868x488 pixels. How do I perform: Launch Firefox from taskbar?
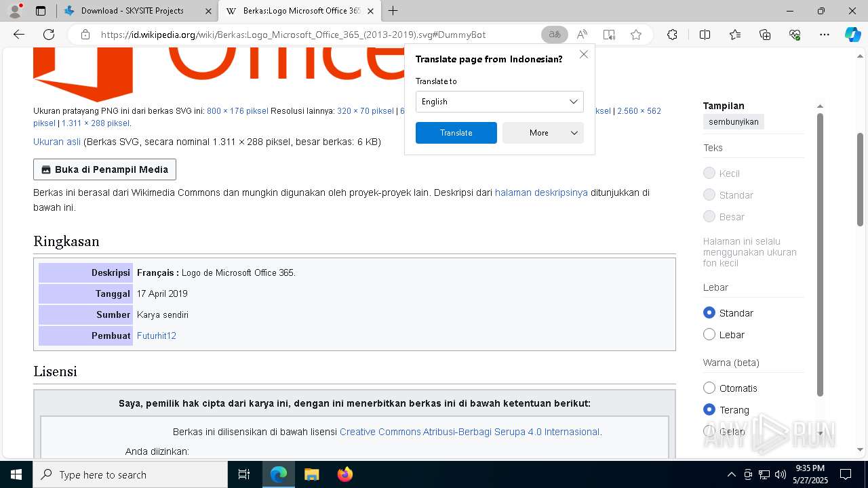pyautogui.click(x=344, y=474)
